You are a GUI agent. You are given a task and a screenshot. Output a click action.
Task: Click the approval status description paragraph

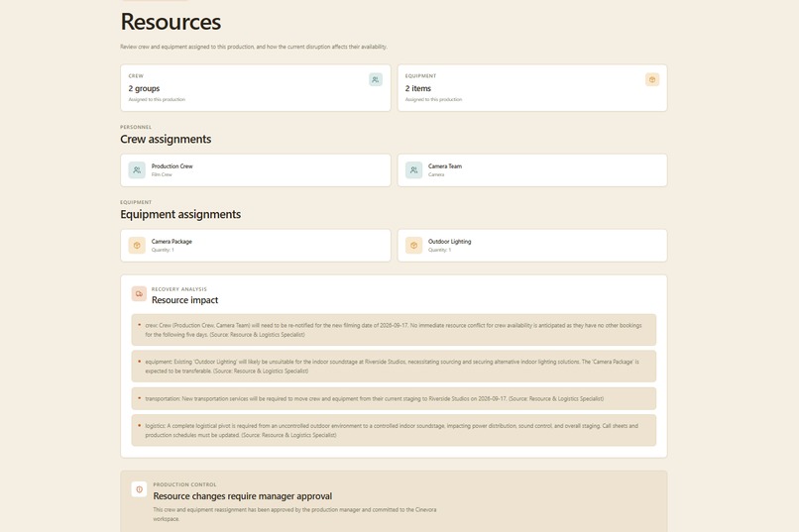coord(294,514)
